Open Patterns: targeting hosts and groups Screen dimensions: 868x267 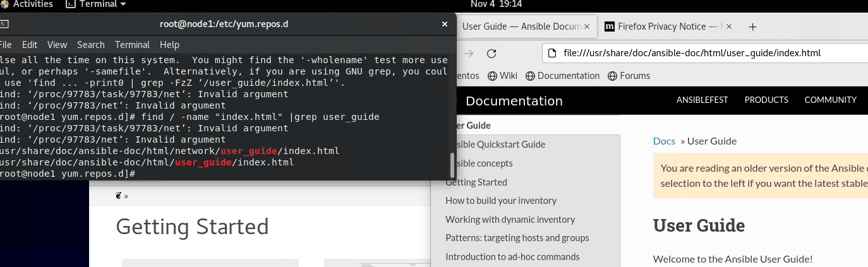517,238
